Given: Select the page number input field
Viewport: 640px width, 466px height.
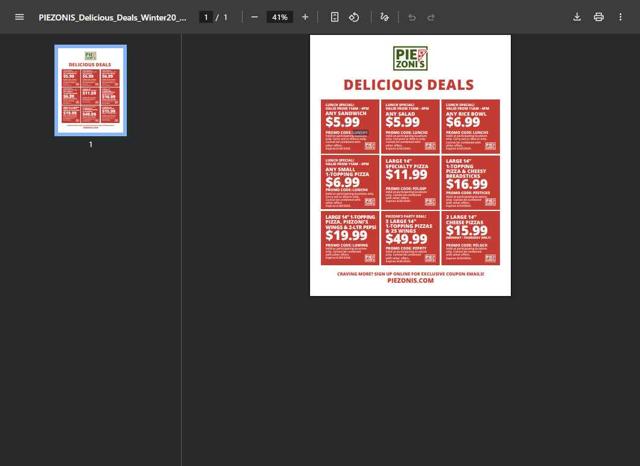Looking at the screenshot, I should [206, 17].
